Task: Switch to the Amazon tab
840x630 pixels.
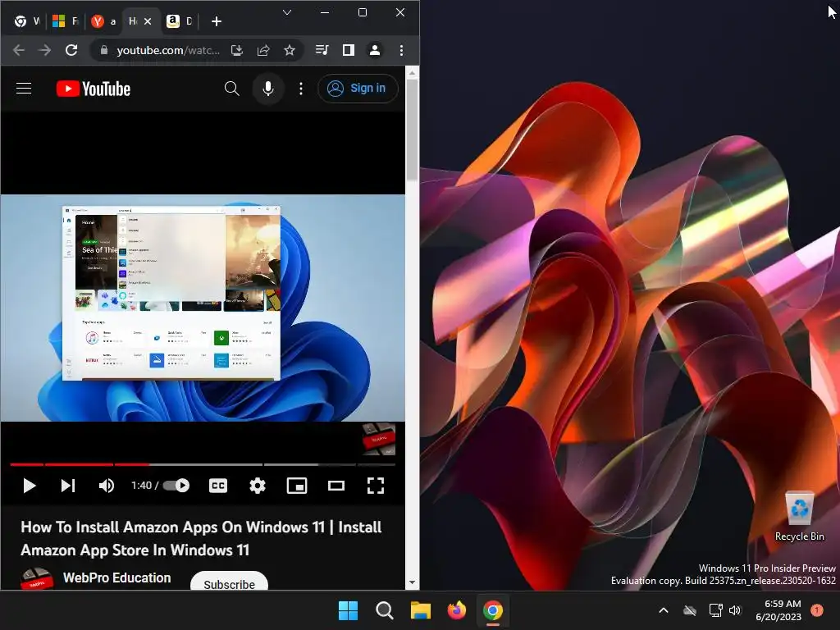Action: 179,21
